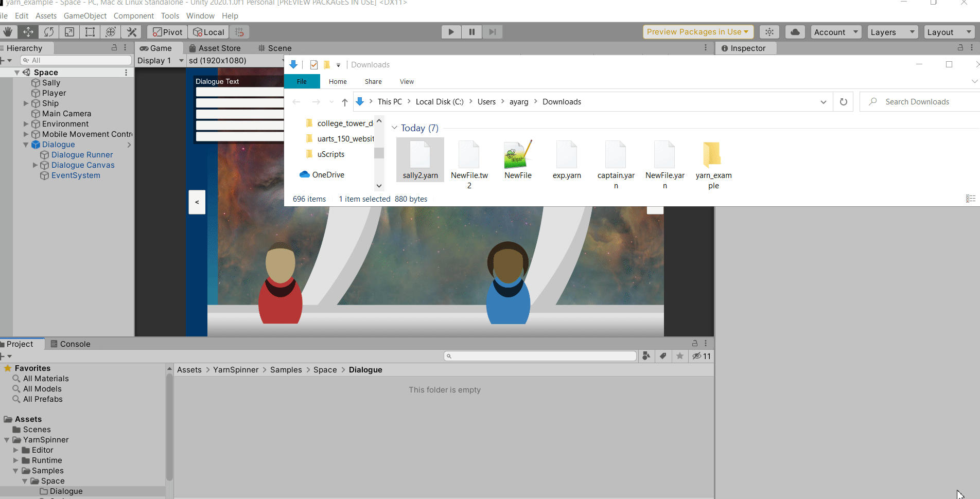Toggle Local handle rotation
Image resolution: width=980 pixels, height=499 pixels.
pyautogui.click(x=208, y=32)
